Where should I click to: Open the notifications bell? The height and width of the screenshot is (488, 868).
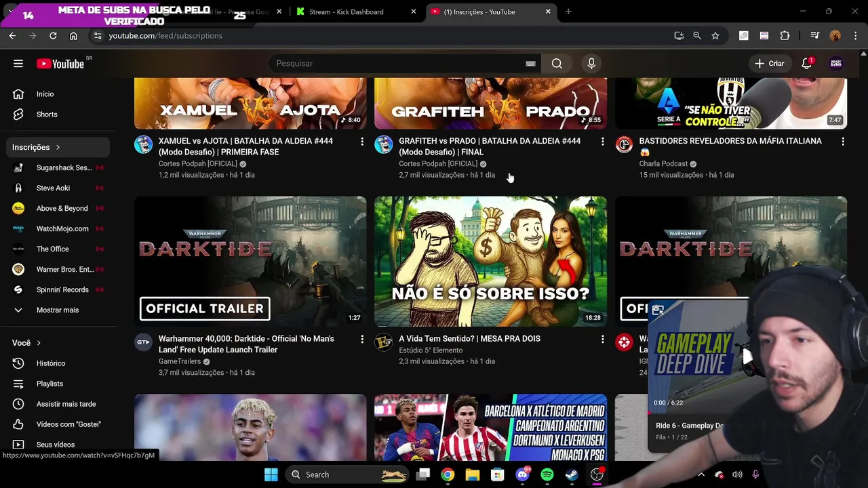pos(806,64)
